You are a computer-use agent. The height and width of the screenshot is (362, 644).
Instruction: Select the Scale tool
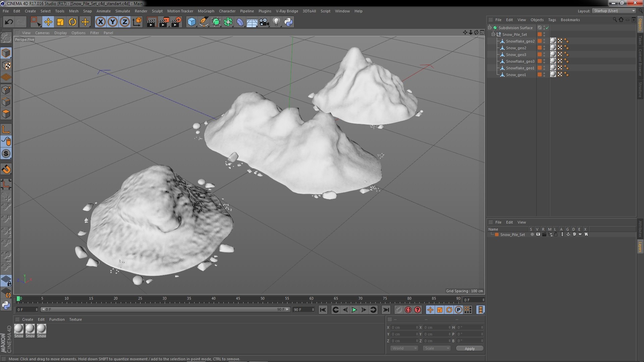60,22
